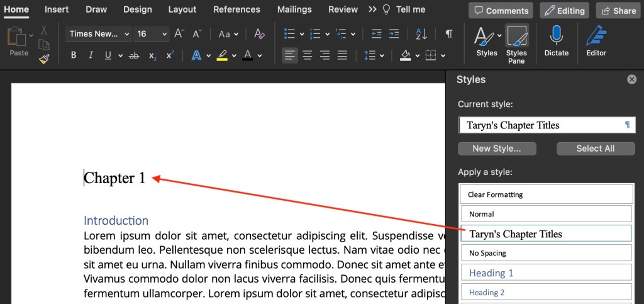
Task: Increase indent of the paragraph
Action: coord(394,34)
